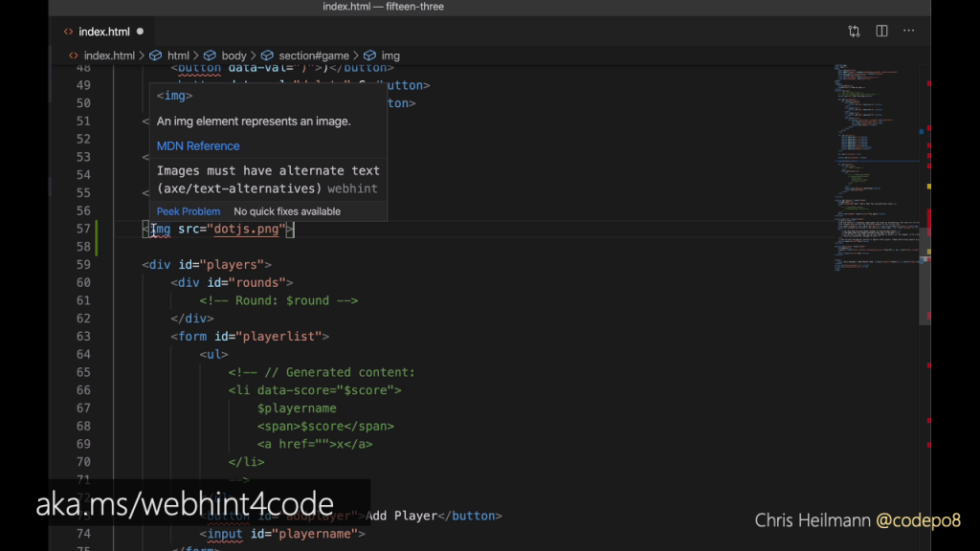Open the source control changes icon
This screenshot has height=551, width=980.
pos(854,32)
